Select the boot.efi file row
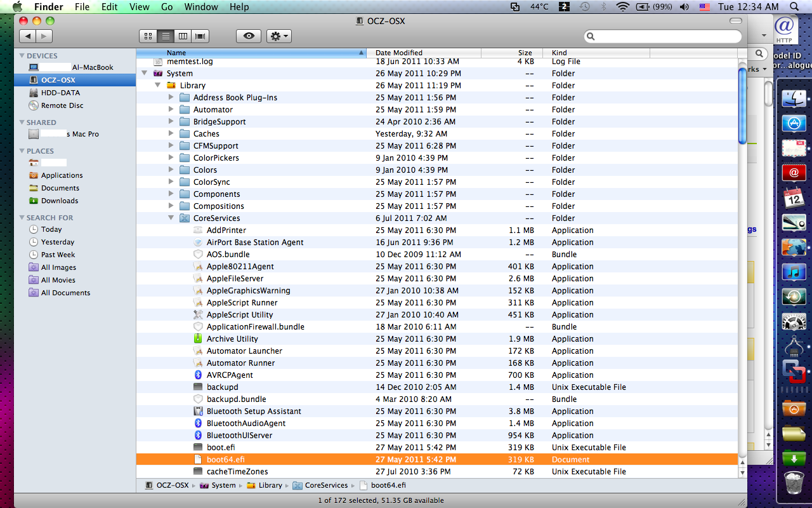Image resolution: width=812 pixels, height=508 pixels. click(437, 447)
